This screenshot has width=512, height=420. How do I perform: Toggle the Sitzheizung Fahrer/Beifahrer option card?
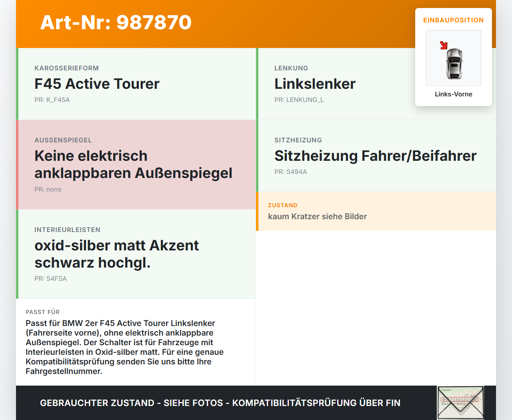click(x=375, y=156)
